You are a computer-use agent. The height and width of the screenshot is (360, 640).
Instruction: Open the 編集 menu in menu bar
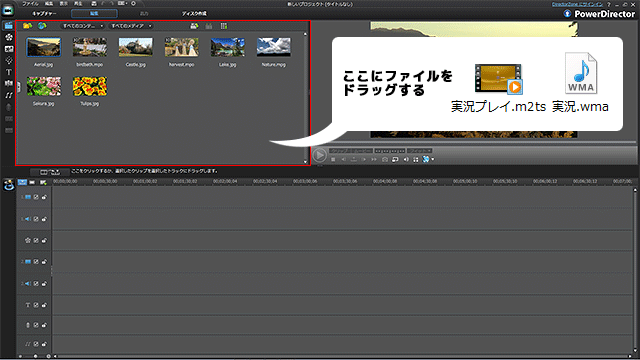pos(49,4)
